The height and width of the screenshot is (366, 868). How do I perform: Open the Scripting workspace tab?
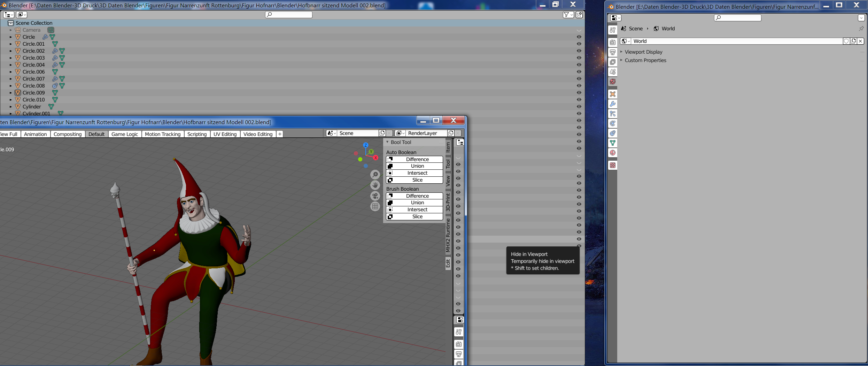[197, 134]
